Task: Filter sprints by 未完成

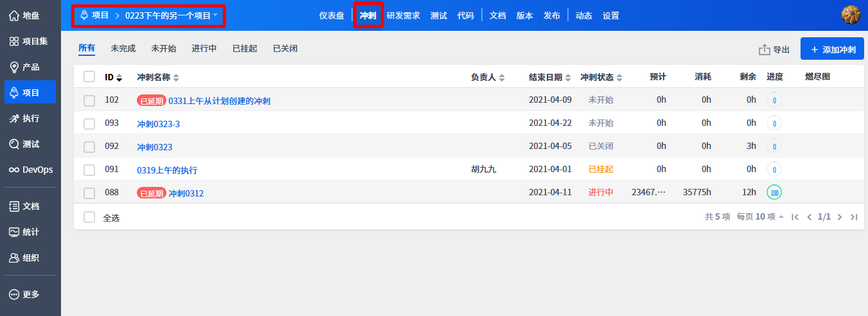Action: [123, 48]
